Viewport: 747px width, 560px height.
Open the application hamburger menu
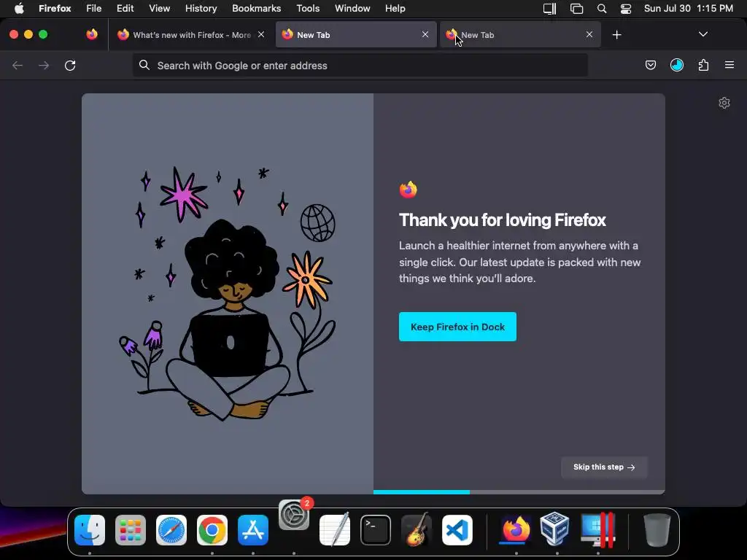click(x=729, y=65)
